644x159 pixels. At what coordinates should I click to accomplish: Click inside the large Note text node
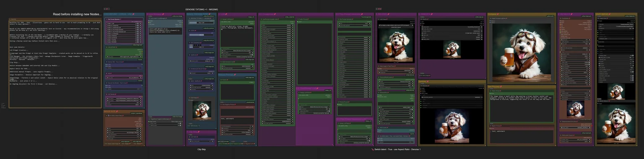pos(55,64)
